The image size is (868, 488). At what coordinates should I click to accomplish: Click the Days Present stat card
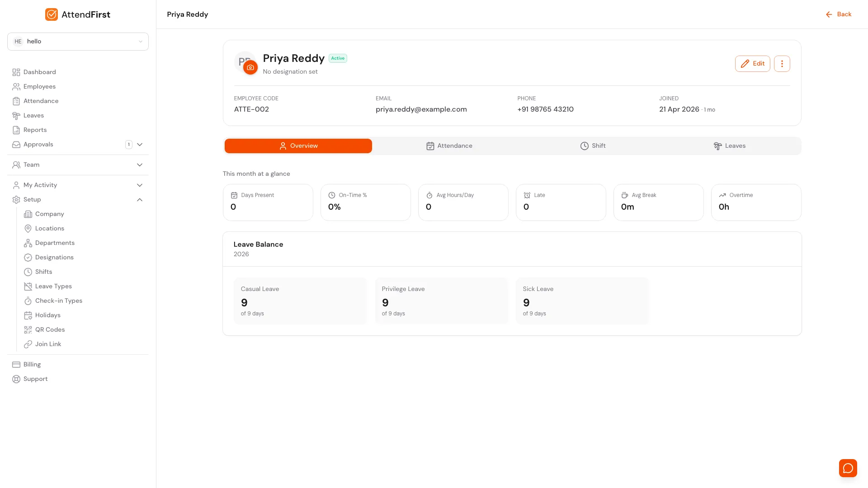pyautogui.click(x=268, y=202)
